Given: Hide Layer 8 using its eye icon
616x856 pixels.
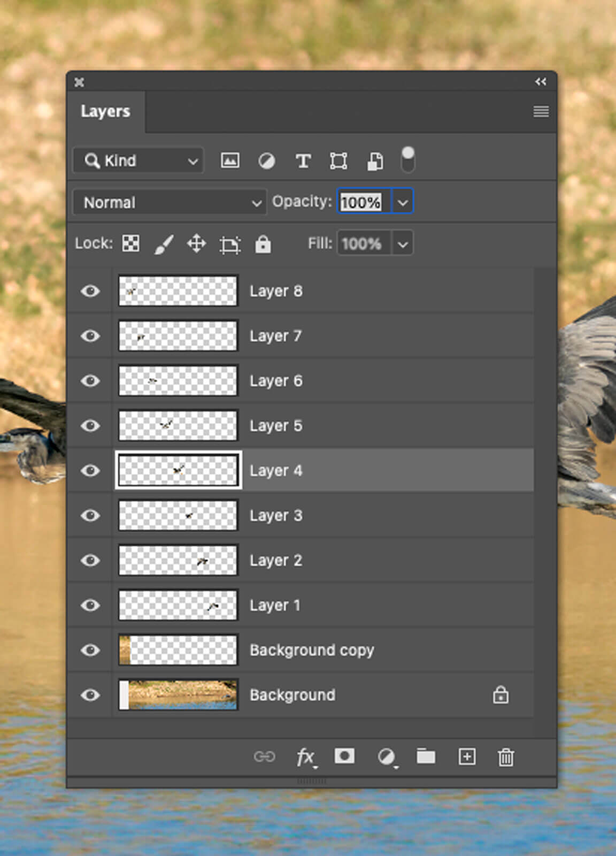Looking at the screenshot, I should click(90, 291).
